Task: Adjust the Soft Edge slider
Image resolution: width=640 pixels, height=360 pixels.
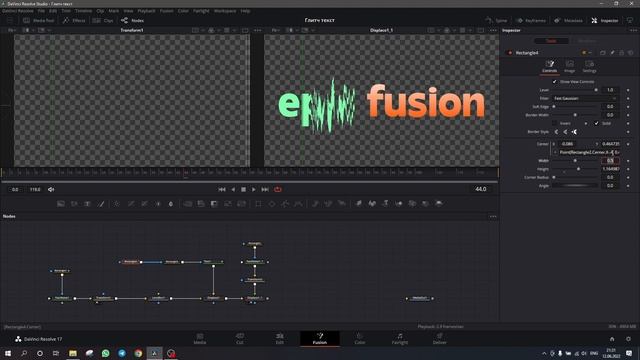Action: click(x=575, y=107)
